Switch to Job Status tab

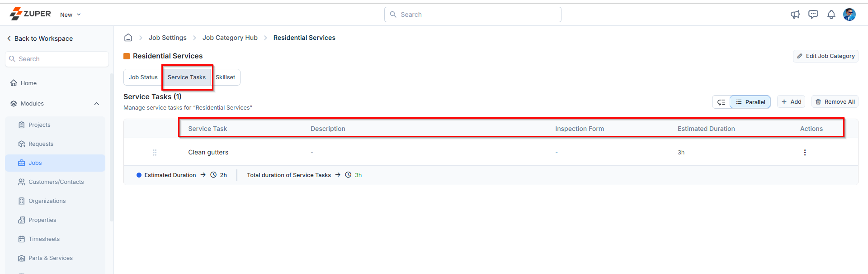[143, 77]
